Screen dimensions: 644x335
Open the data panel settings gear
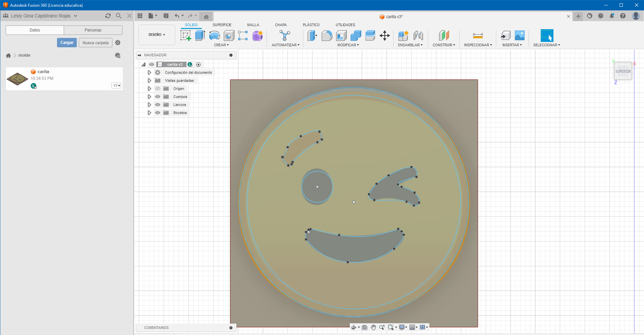coord(118,43)
